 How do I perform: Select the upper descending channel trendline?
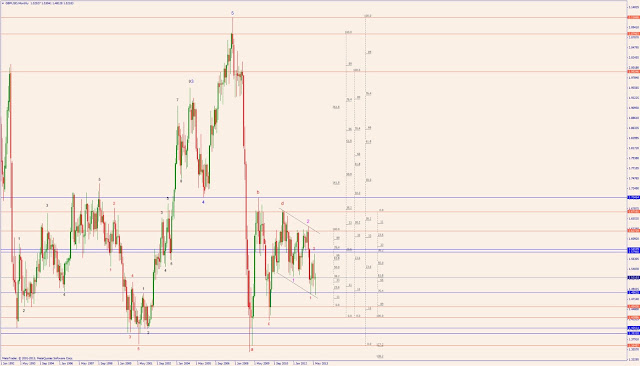point(299,221)
